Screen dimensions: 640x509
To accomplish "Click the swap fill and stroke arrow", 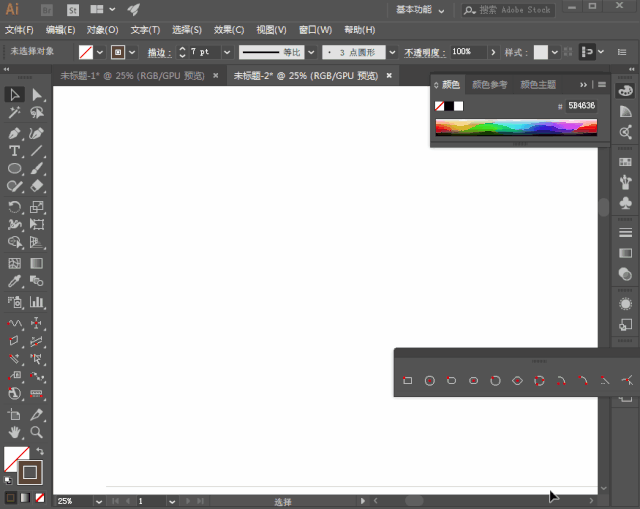I will (40, 451).
